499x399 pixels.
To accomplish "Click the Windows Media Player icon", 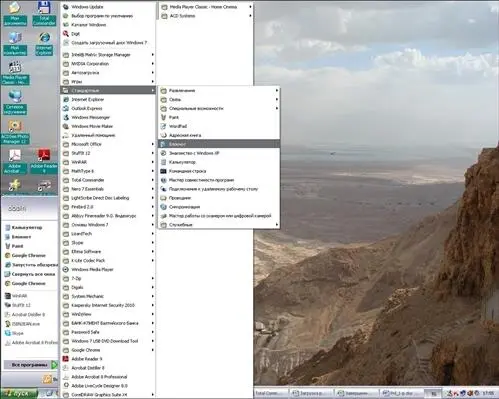I will [x=66, y=269].
